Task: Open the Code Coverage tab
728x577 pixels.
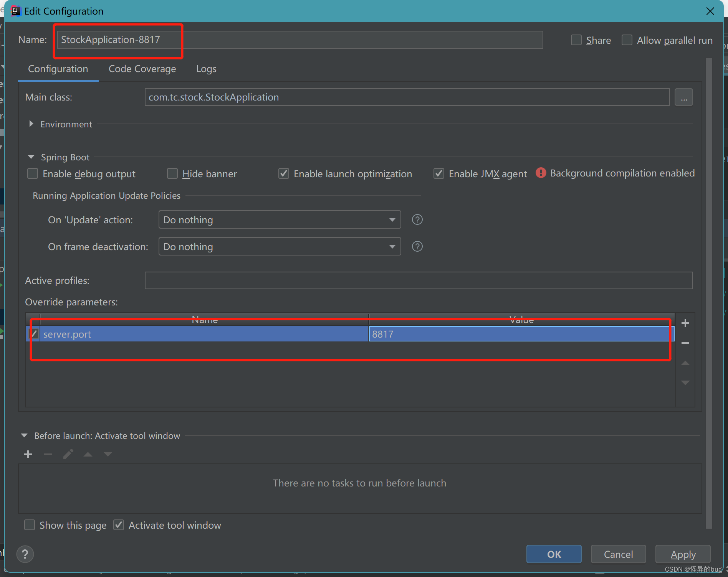Action: point(142,69)
